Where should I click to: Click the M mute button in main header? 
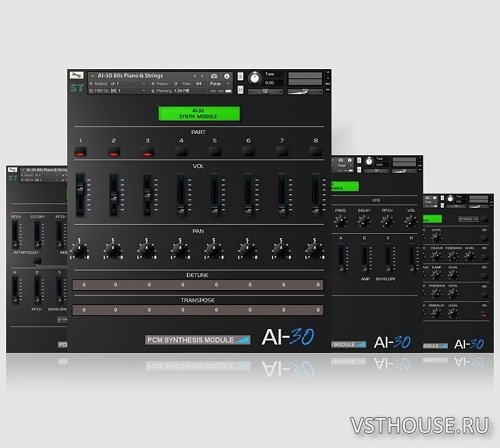[x=240, y=90]
